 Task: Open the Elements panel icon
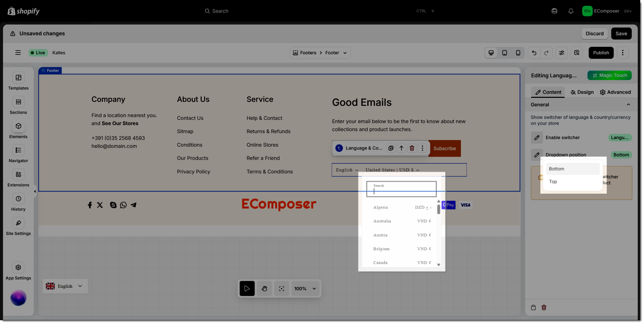pos(18,126)
